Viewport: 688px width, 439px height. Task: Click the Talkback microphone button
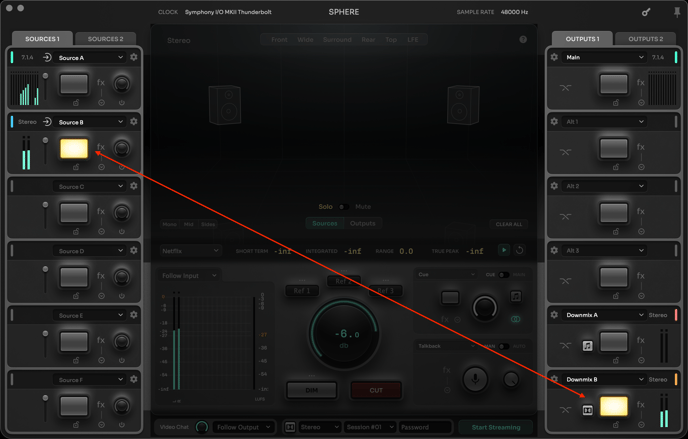click(x=475, y=378)
